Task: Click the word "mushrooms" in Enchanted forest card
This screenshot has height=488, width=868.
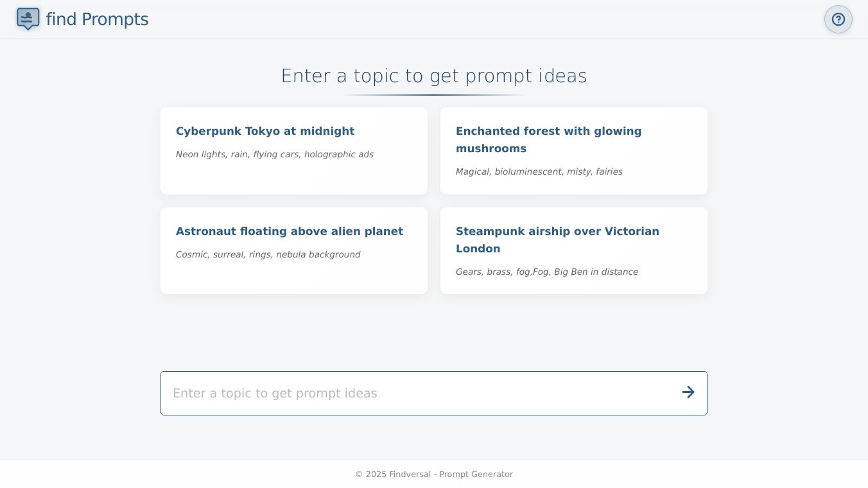Action: (490, 148)
